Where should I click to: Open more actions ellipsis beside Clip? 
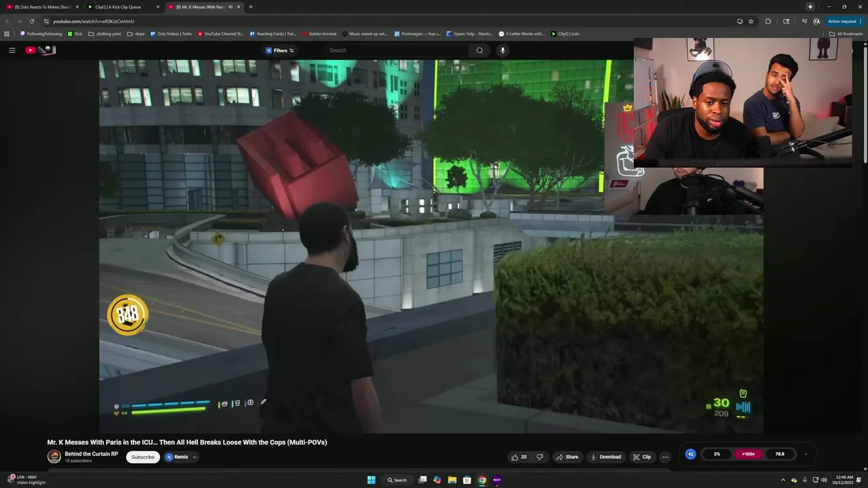[665, 457]
